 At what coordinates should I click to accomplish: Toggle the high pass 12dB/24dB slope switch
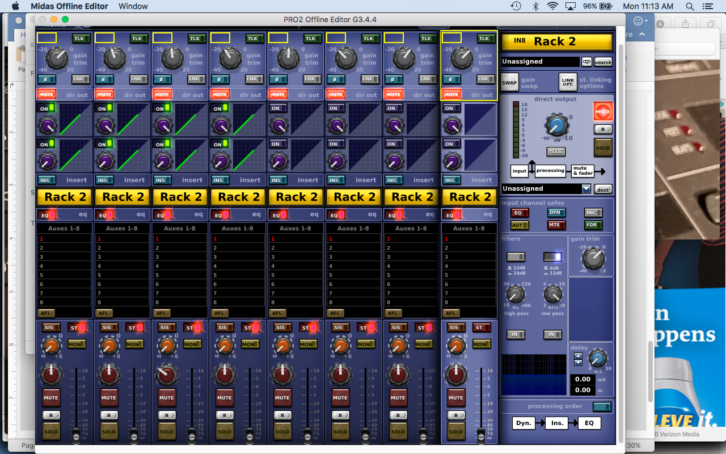click(515, 257)
